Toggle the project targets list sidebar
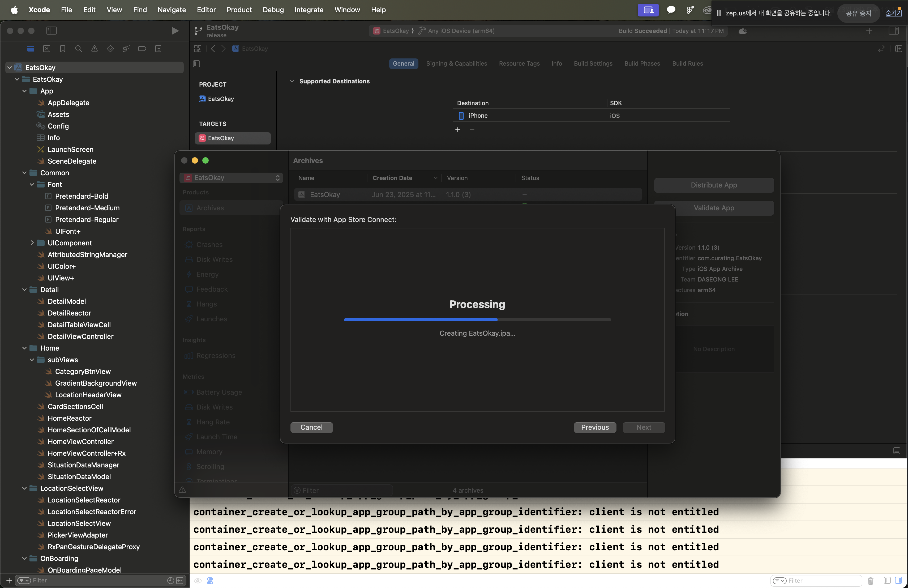 [x=197, y=63]
